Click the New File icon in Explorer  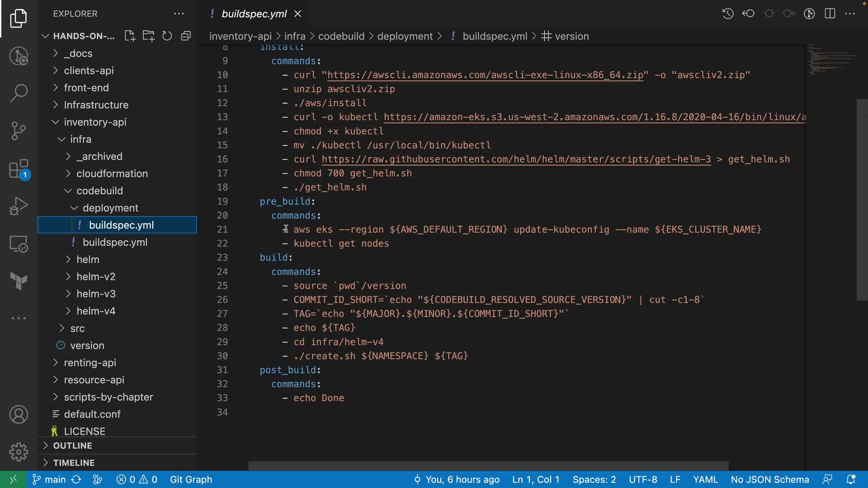pos(130,36)
